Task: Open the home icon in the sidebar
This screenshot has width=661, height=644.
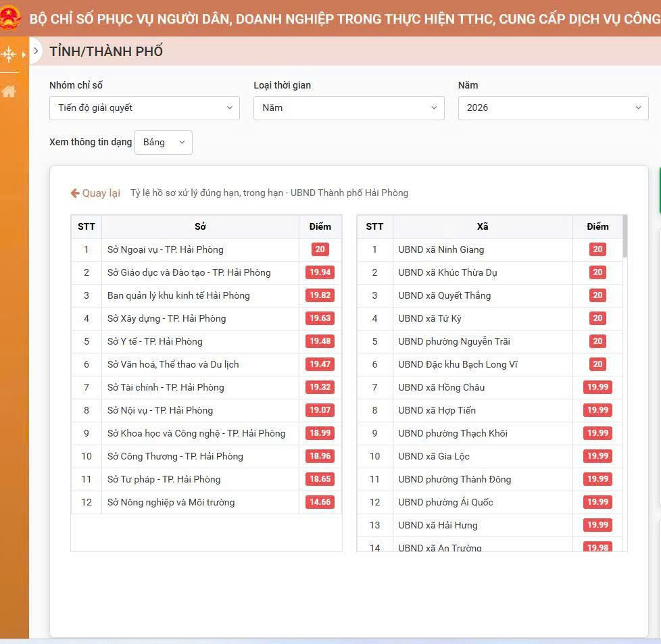Action: pos(9,91)
